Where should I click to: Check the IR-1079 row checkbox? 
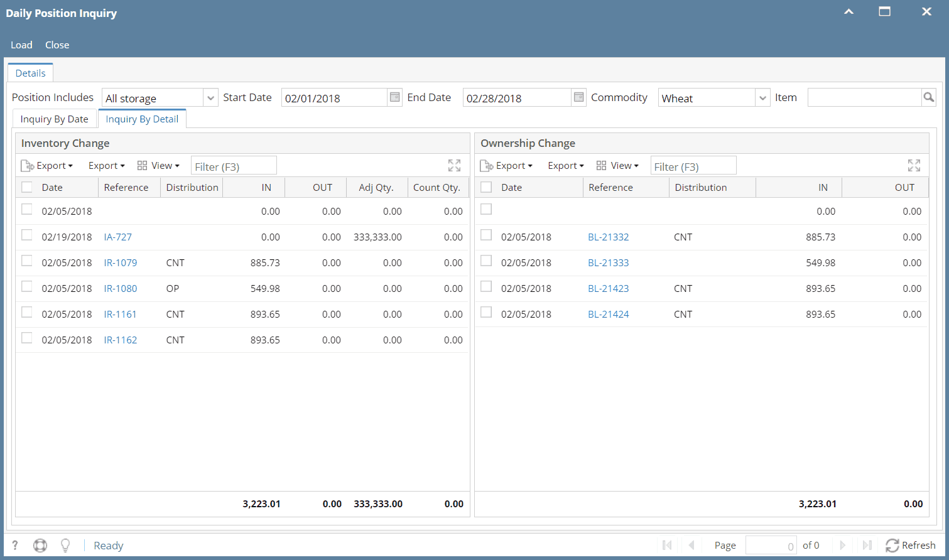point(27,261)
